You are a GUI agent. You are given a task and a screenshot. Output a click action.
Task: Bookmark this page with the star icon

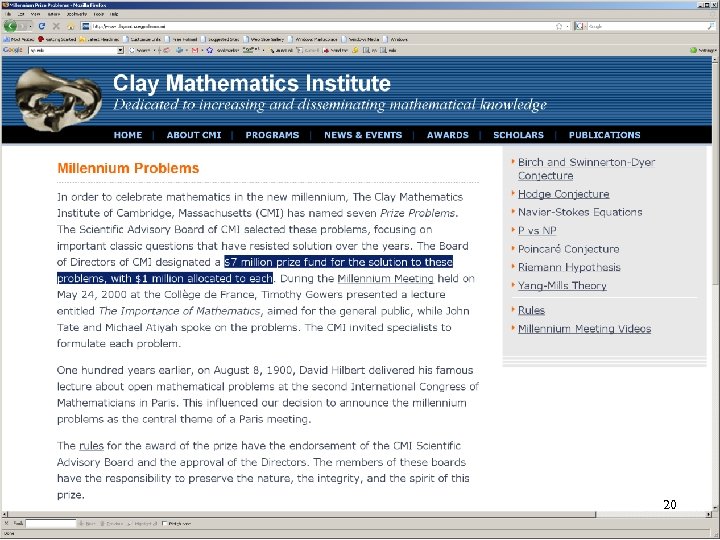pos(559,26)
